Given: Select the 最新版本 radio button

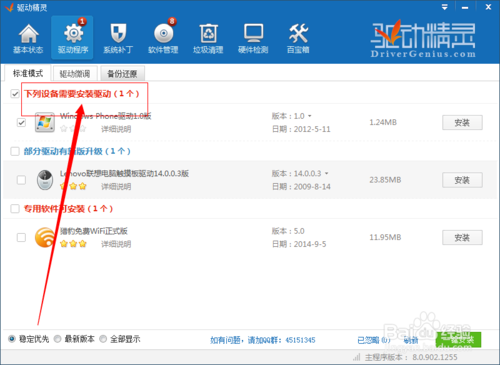Looking at the screenshot, I should (x=58, y=339).
